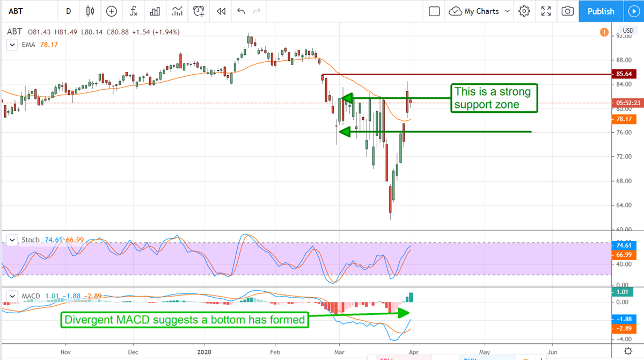644x360 pixels.
Task: Click the blue 74.61 Stoch value label
Action: 625,244
